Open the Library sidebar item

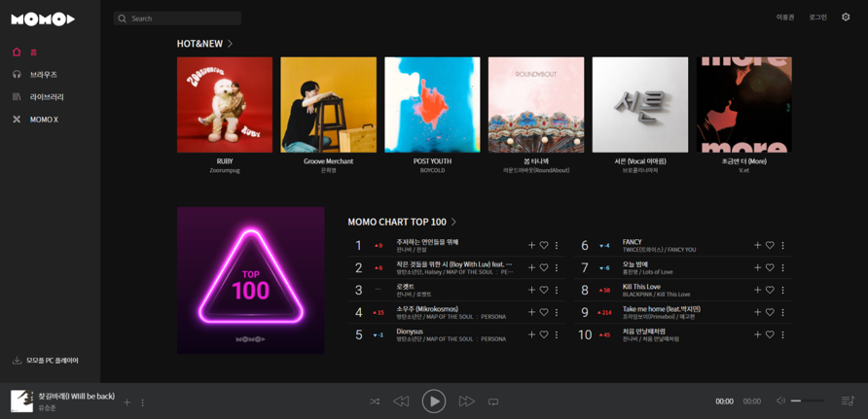click(38, 97)
